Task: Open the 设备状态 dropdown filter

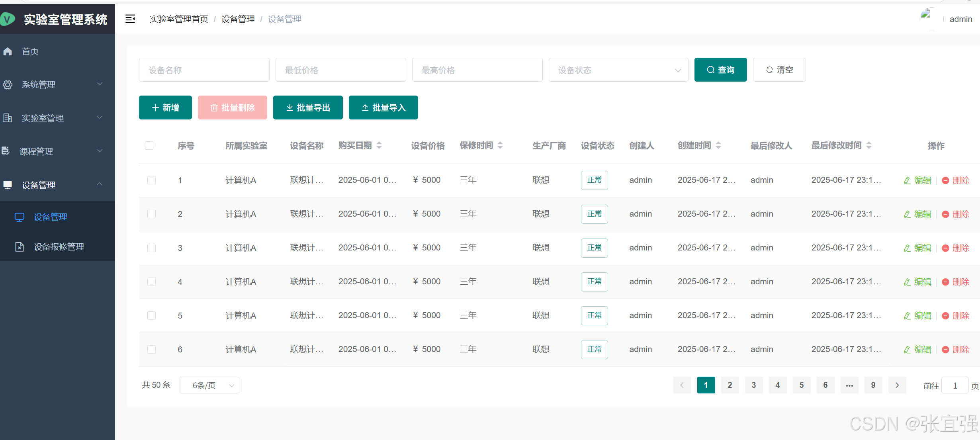Action: pos(618,70)
